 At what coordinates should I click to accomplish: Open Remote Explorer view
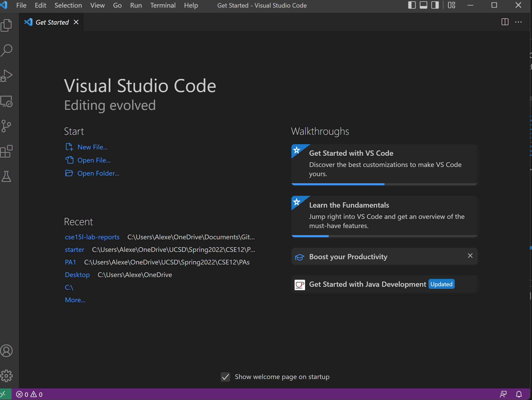(6, 101)
